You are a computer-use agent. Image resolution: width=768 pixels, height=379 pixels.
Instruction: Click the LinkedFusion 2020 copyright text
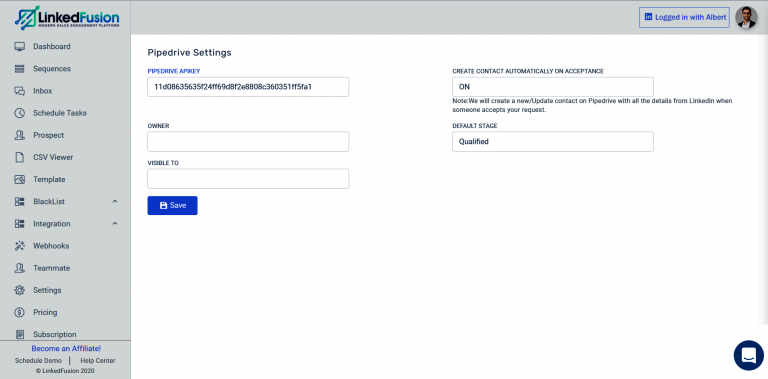click(x=65, y=371)
